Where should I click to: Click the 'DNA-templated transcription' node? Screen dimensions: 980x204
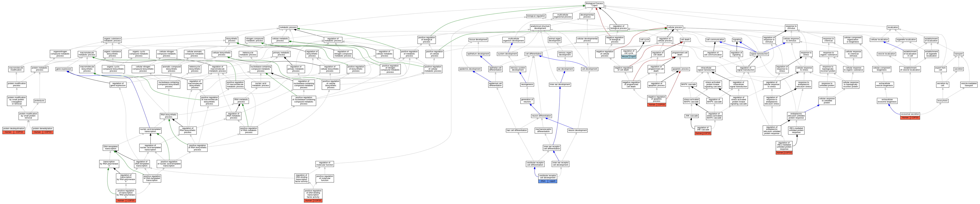coord(110,148)
